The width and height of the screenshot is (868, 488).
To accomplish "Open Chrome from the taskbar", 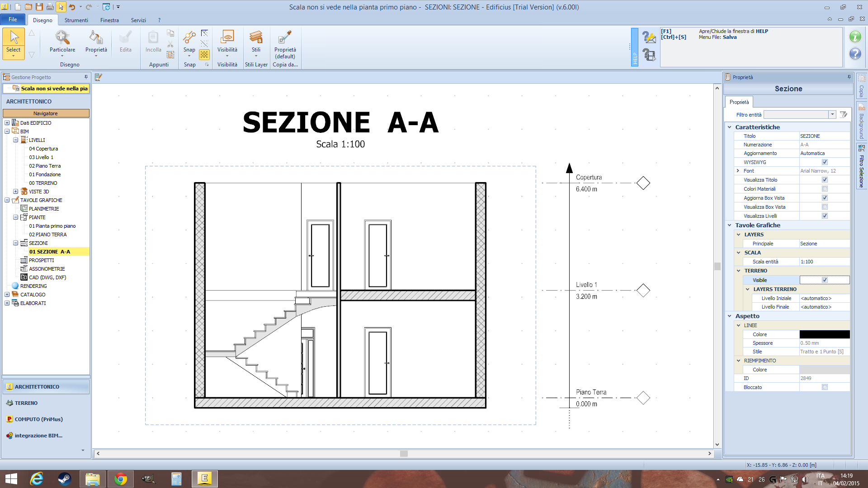I will tap(120, 479).
